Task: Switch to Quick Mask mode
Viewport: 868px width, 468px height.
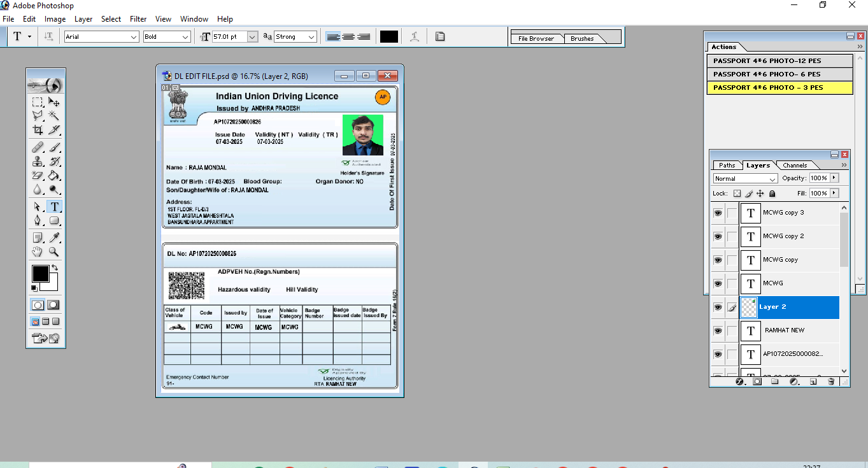Action: [x=53, y=305]
